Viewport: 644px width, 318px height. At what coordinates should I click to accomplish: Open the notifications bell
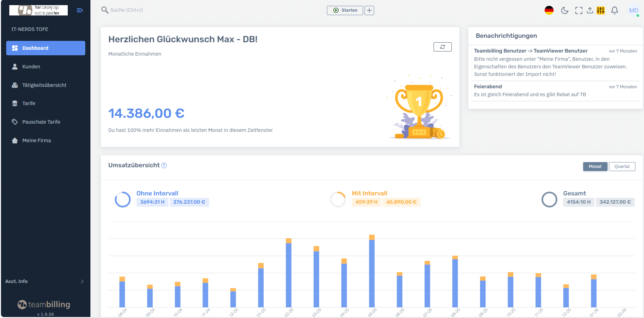point(614,10)
